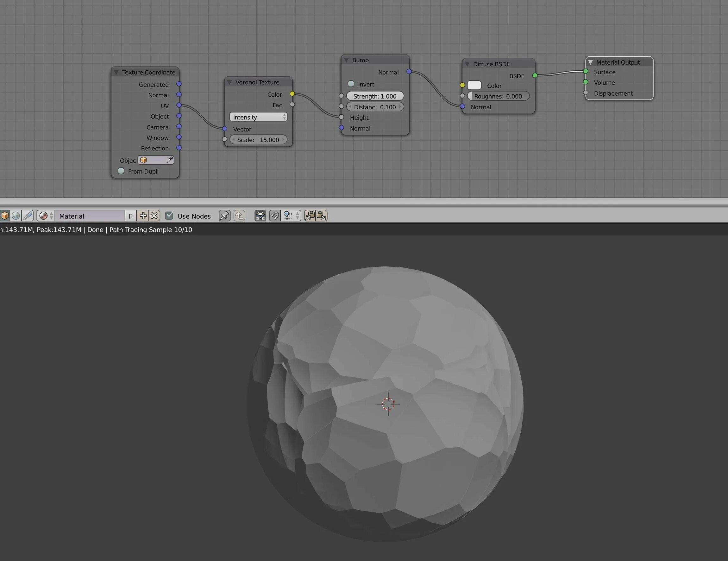Unlink material with the X button
The image size is (728, 561).
point(154,216)
